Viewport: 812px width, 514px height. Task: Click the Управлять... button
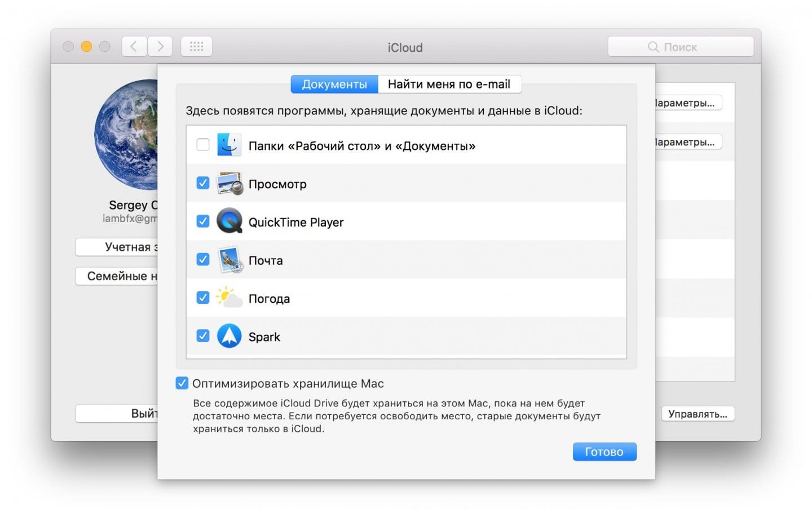(698, 414)
